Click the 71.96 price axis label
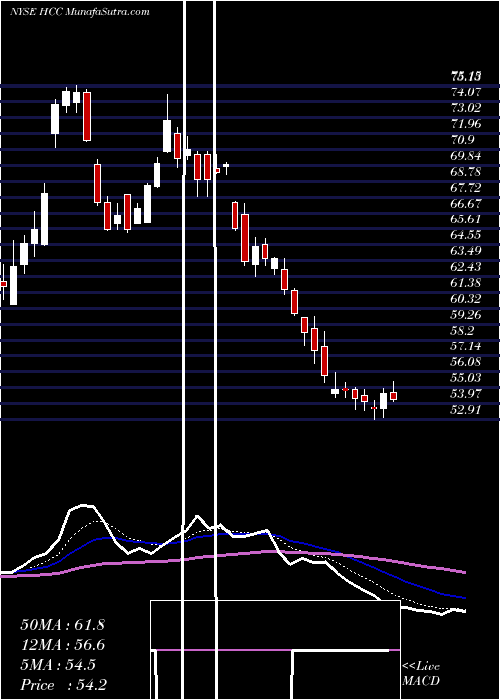 click(466, 124)
